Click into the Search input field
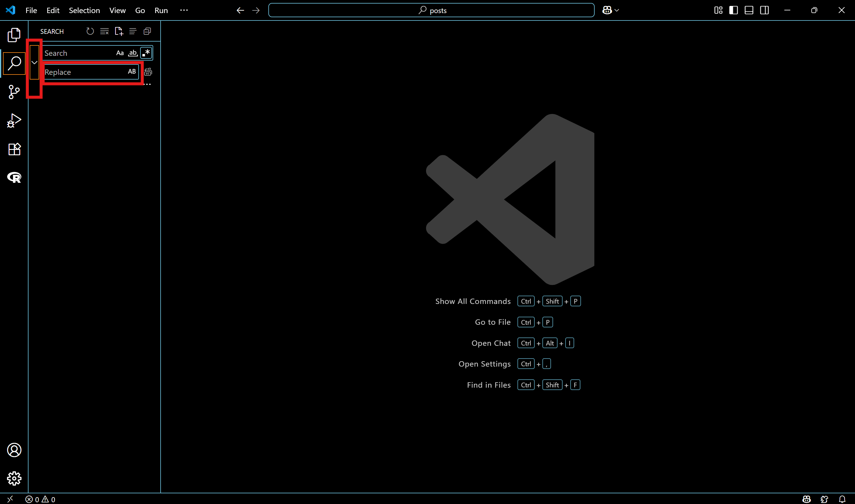Screen dimensions: 855x504 [x=78, y=53]
